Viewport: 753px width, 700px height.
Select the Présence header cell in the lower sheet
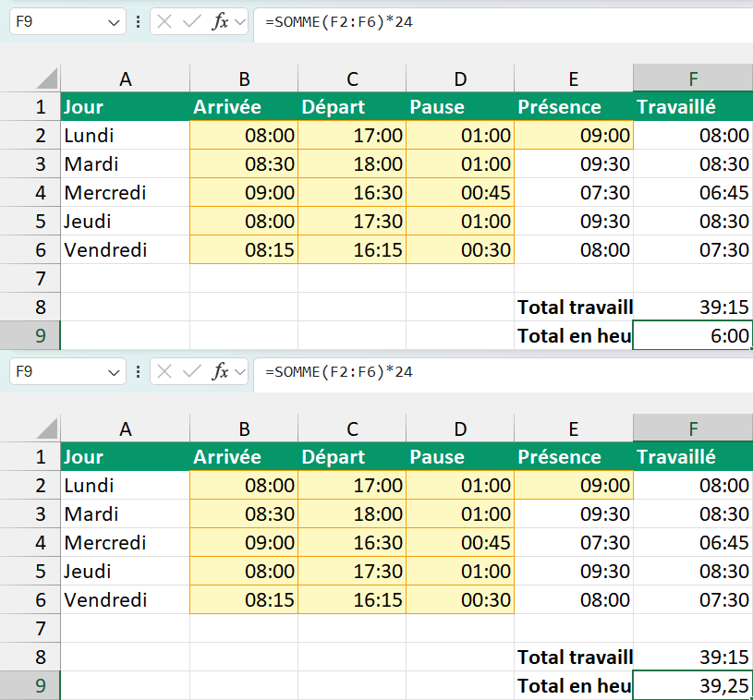(574, 456)
